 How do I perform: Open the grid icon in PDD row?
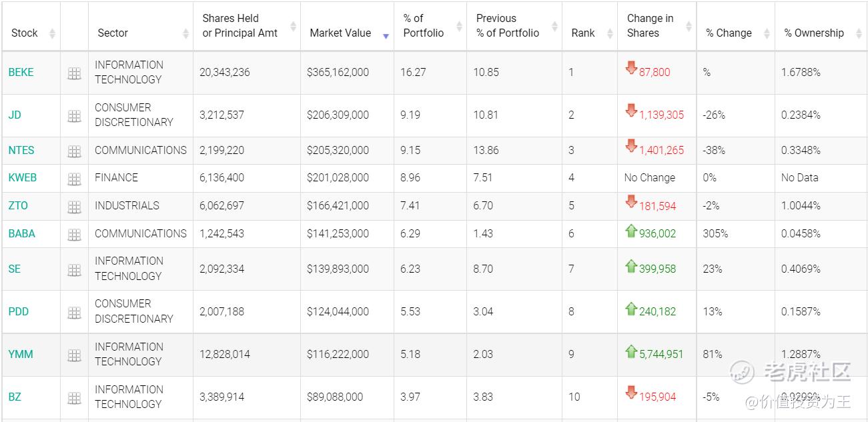(x=74, y=313)
